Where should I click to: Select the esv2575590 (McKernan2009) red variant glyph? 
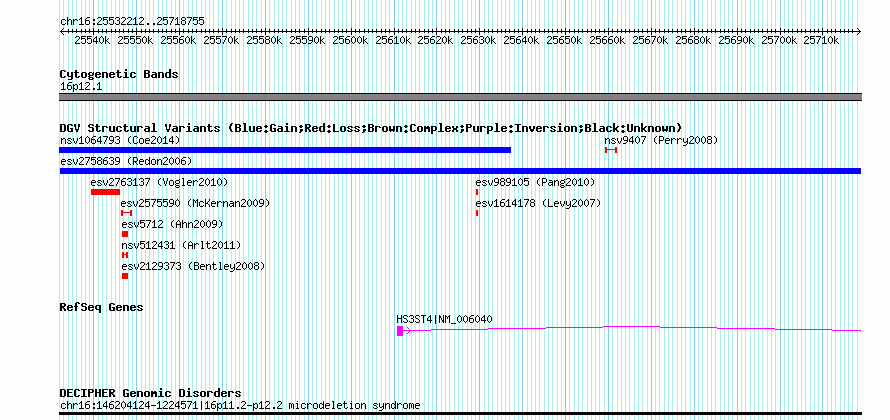click(127, 213)
